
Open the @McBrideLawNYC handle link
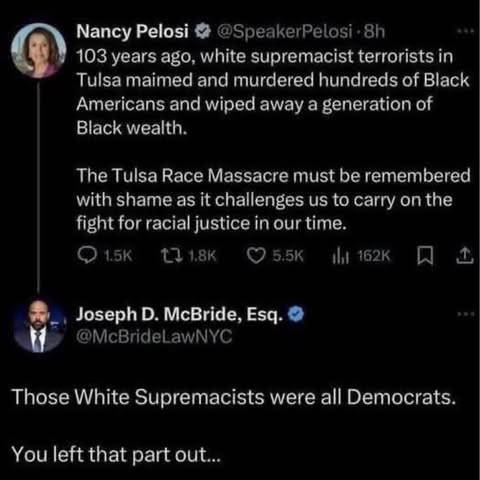[154, 336]
